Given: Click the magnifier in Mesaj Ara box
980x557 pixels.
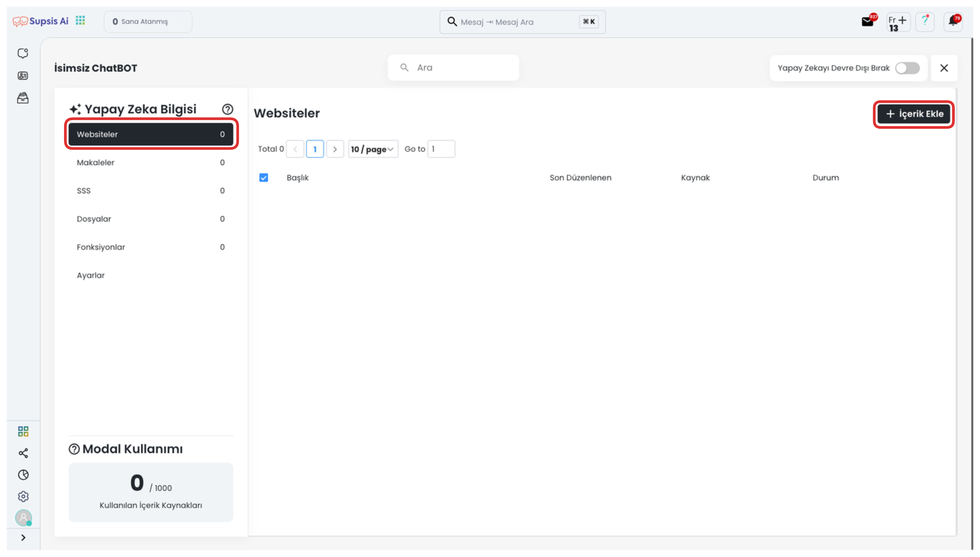Looking at the screenshot, I should [x=452, y=22].
